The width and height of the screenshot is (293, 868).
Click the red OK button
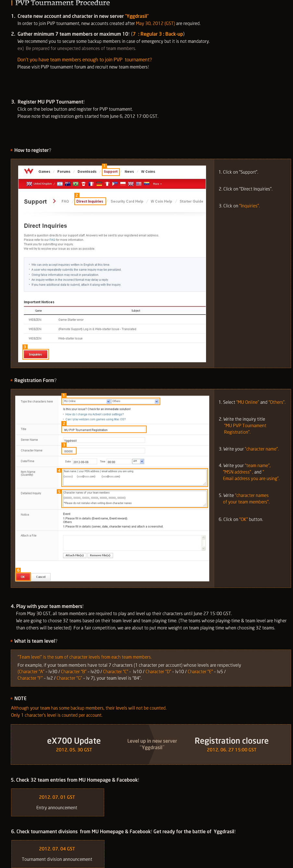[23, 577]
